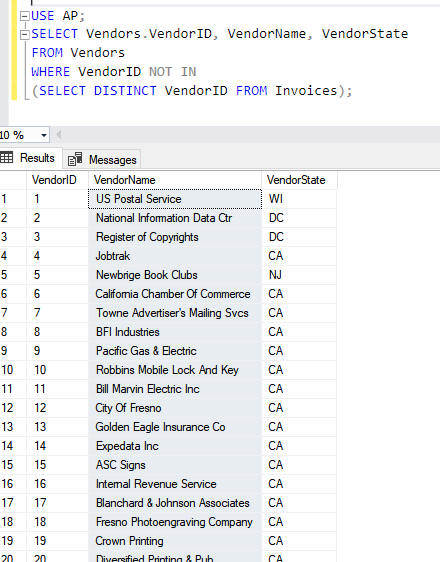The height and width of the screenshot is (562, 440).
Task: Select the Jobtrak vendor name cell
Action: (175, 256)
